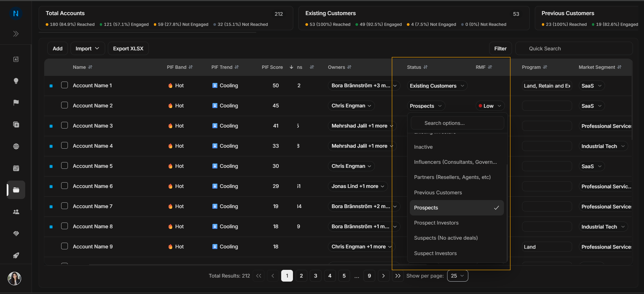Focus the Quick Search field
The width and height of the screenshot is (644, 294).
574,49
